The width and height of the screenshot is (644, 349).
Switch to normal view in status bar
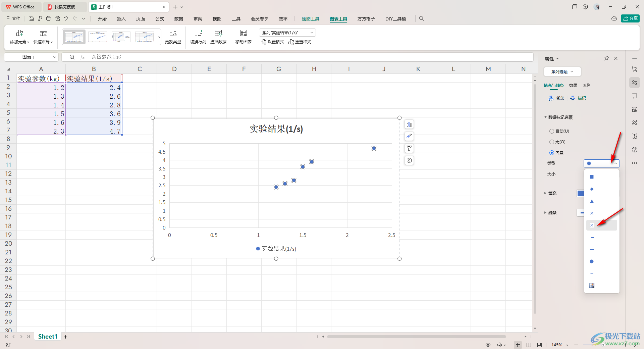(518, 345)
